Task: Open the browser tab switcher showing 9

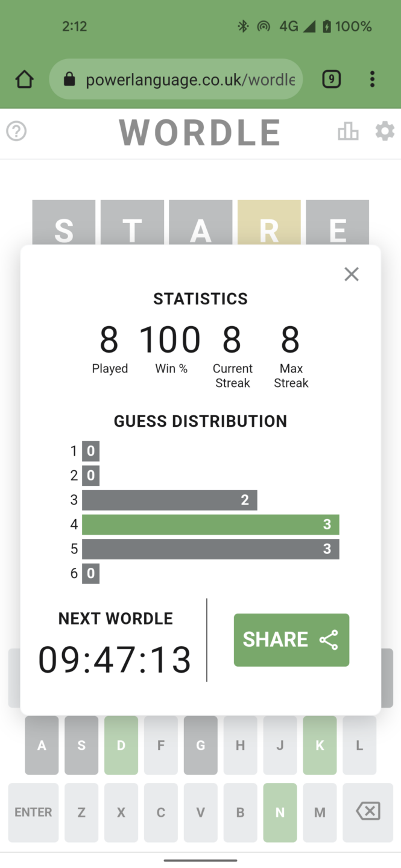Action: coord(331,79)
